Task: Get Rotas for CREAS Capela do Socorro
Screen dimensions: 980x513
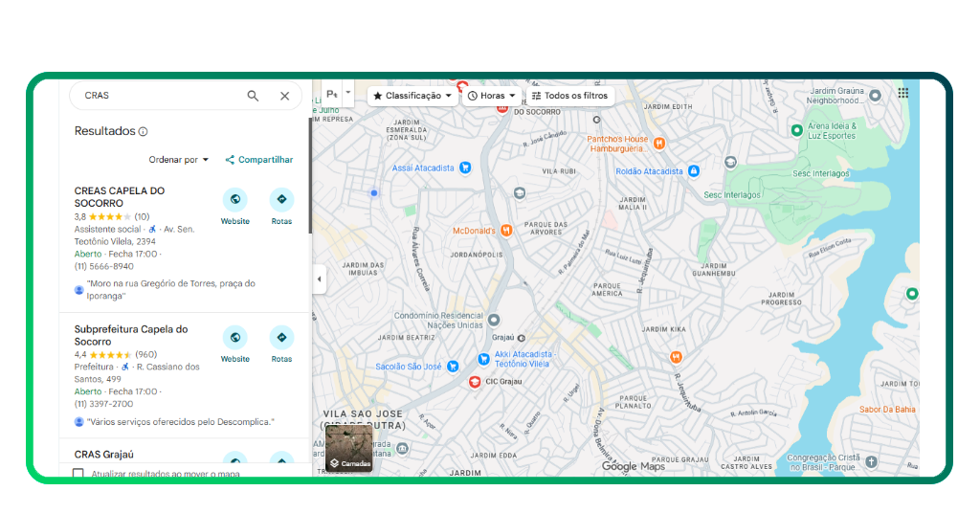Action: [x=281, y=200]
